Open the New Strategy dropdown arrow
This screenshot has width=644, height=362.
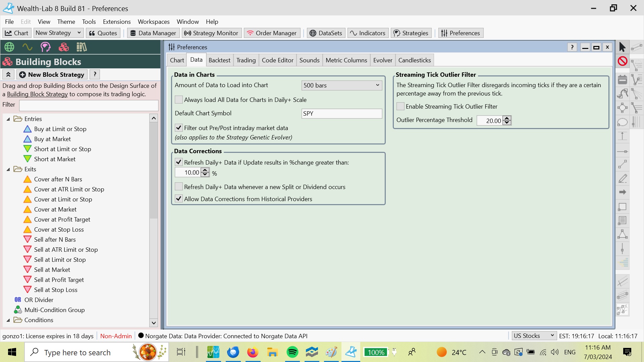[x=79, y=33]
